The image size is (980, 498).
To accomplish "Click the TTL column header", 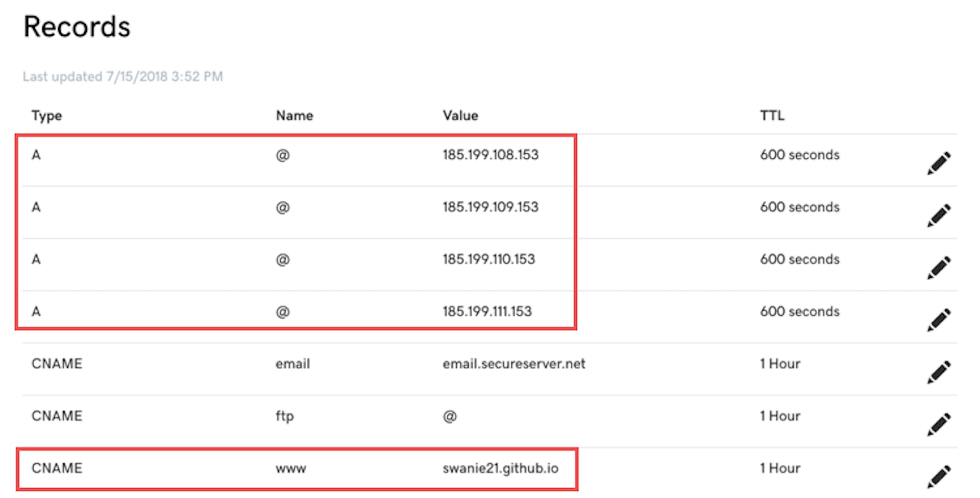I will coord(772,116).
